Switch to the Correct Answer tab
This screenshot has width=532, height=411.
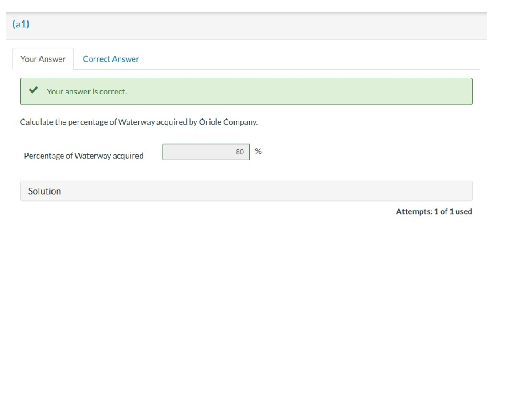point(111,59)
